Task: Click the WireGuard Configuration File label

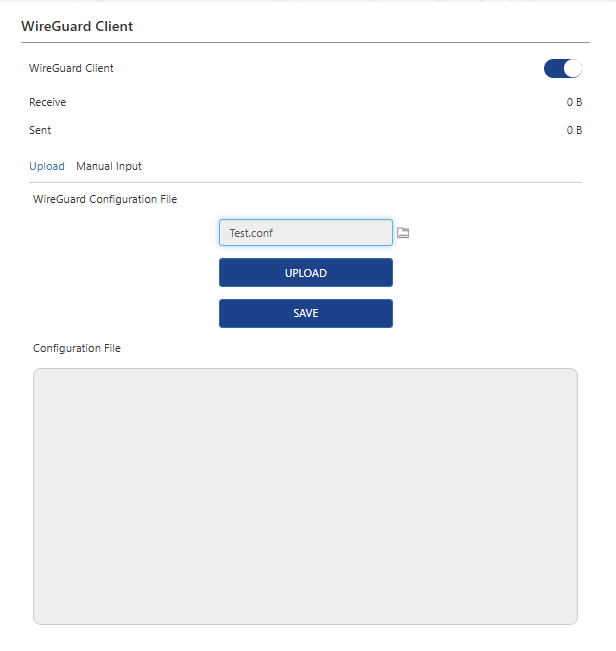Action: (105, 199)
